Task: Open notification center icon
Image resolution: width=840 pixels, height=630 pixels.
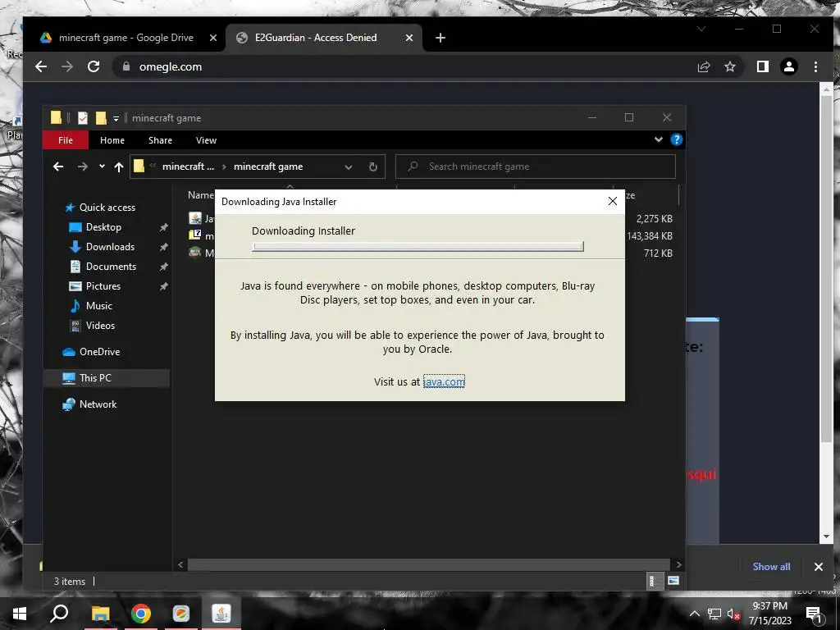Action: (814, 614)
